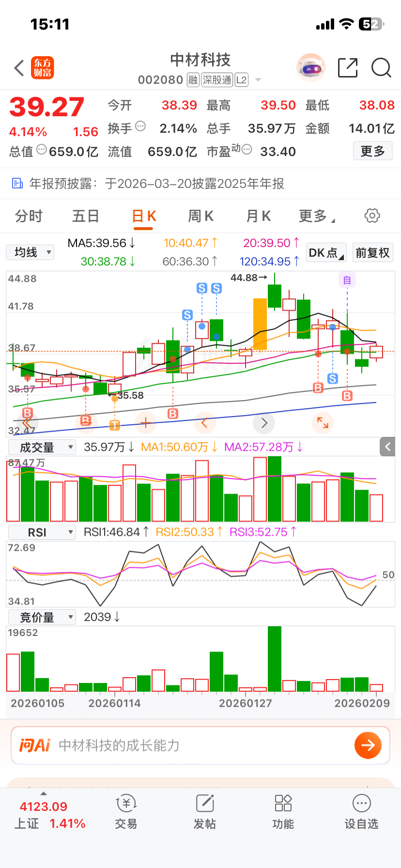This screenshot has width=401, height=868.
Task: Tap the 融 margin badge
Action: click(193, 80)
